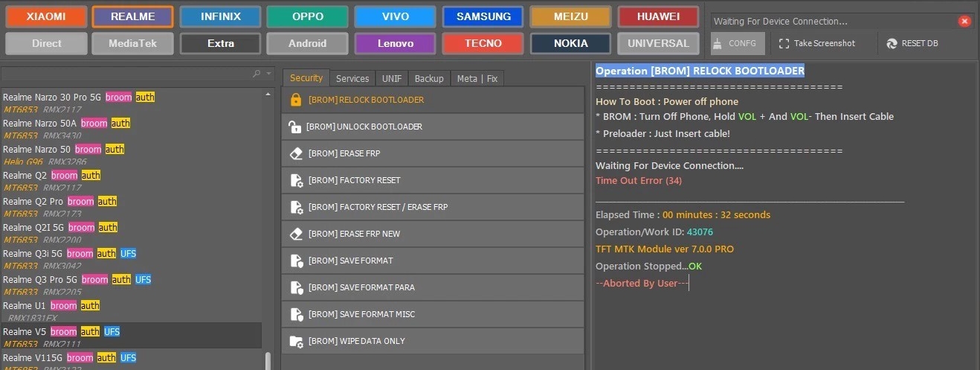Image resolution: width=980 pixels, height=370 pixels.
Task: Run [BROM] ERASE FRP NEW operation
Action: (x=433, y=234)
